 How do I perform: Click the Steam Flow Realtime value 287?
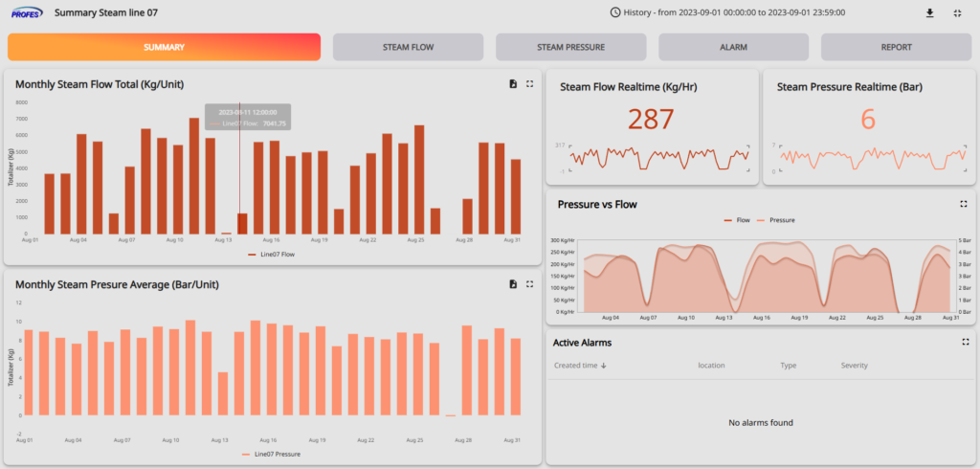pyautogui.click(x=651, y=120)
